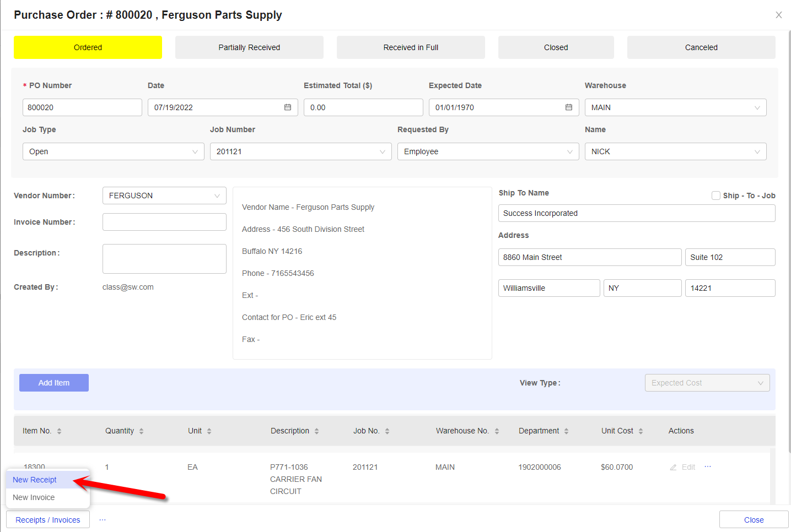Click the Receipts / Invoices button

(48, 519)
